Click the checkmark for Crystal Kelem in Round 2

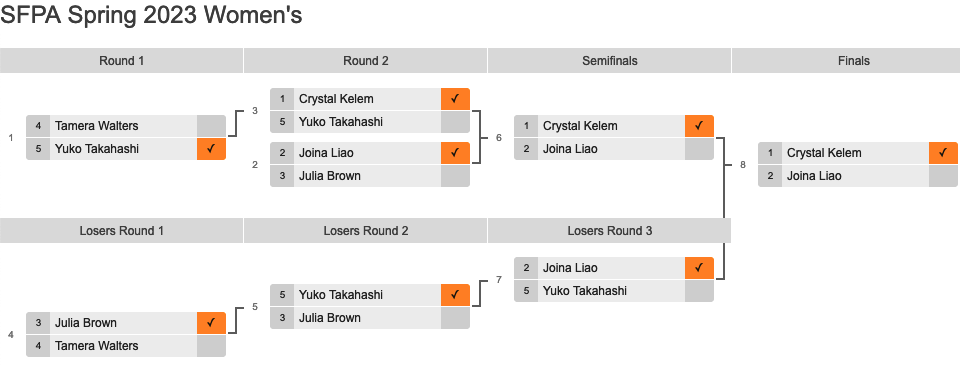[x=455, y=99]
